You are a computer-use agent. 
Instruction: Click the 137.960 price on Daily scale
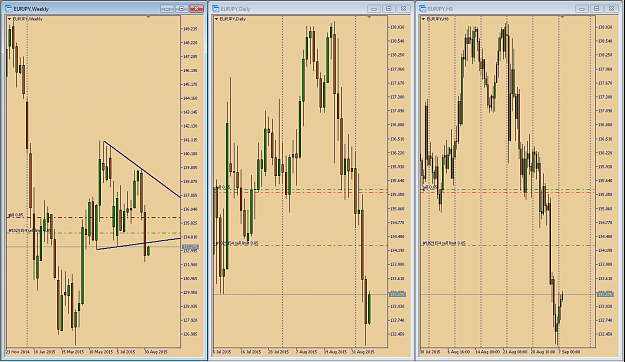[x=397, y=69]
